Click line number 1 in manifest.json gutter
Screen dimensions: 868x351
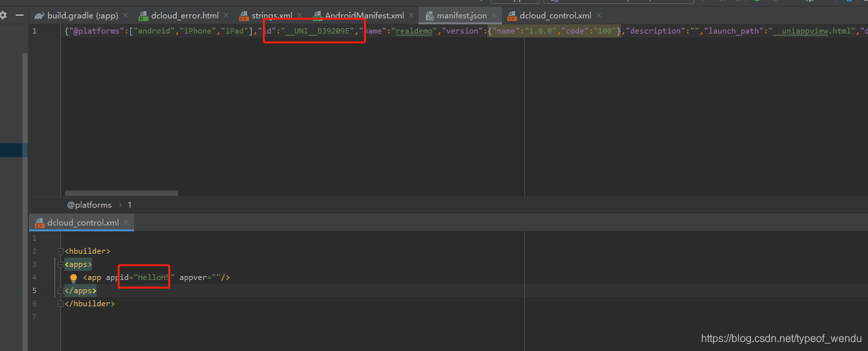(34, 31)
